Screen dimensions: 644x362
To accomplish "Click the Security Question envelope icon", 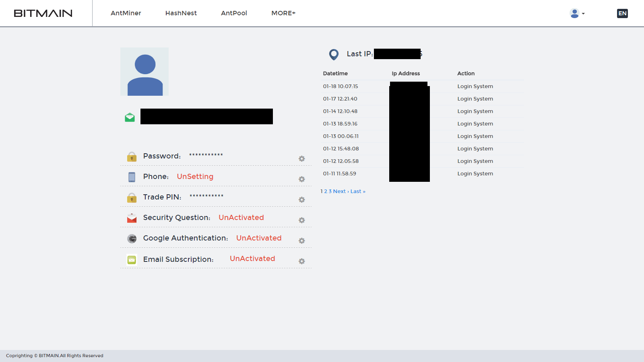I will pyautogui.click(x=132, y=218).
